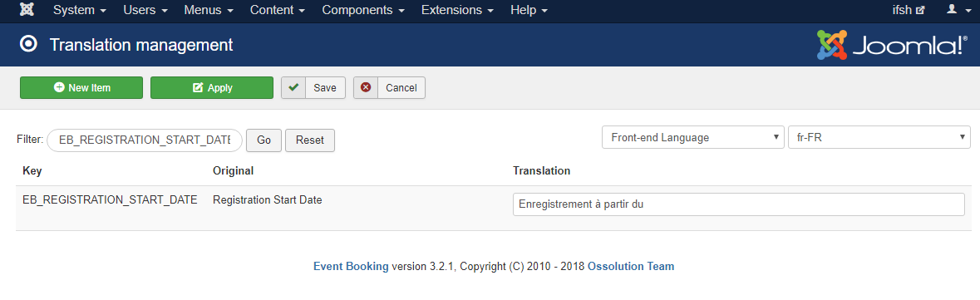Open the System menu
The width and height of the screenshot is (980, 300).
click(x=79, y=10)
